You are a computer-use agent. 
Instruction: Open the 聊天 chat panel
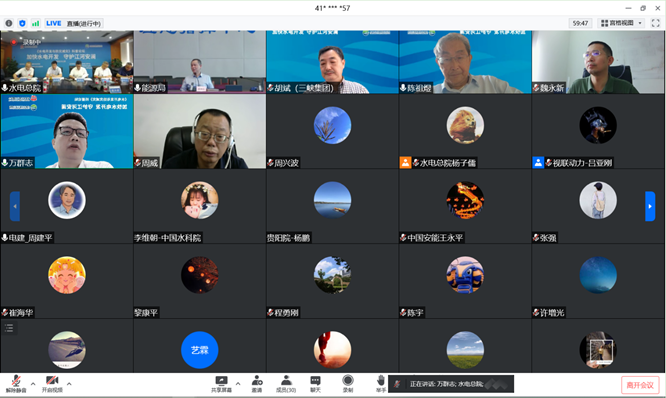[315, 384]
